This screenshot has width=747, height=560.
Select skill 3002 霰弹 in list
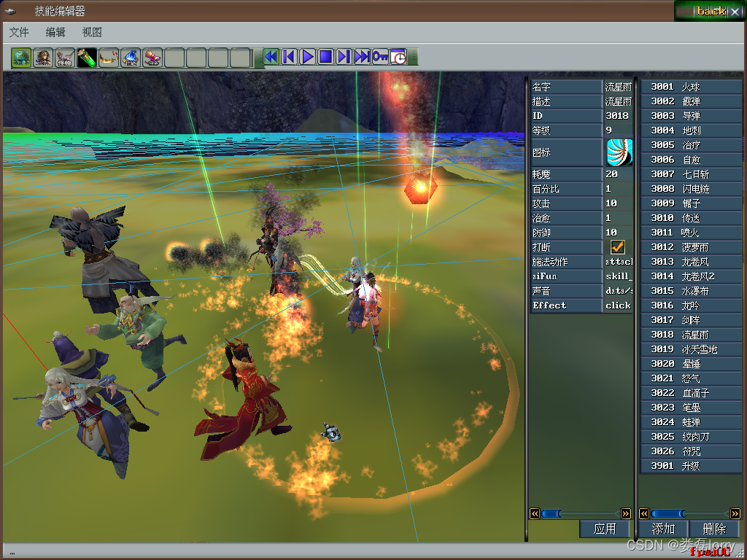coord(692,101)
